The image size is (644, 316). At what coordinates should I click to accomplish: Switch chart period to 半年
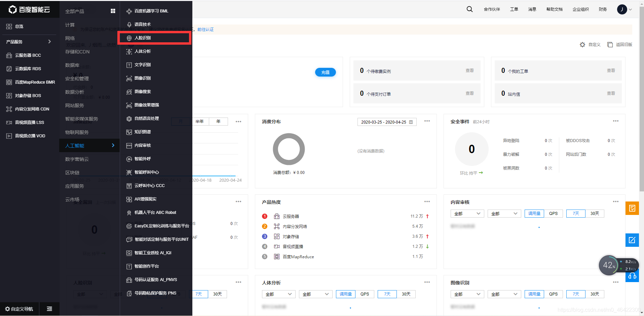pos(200,122)
